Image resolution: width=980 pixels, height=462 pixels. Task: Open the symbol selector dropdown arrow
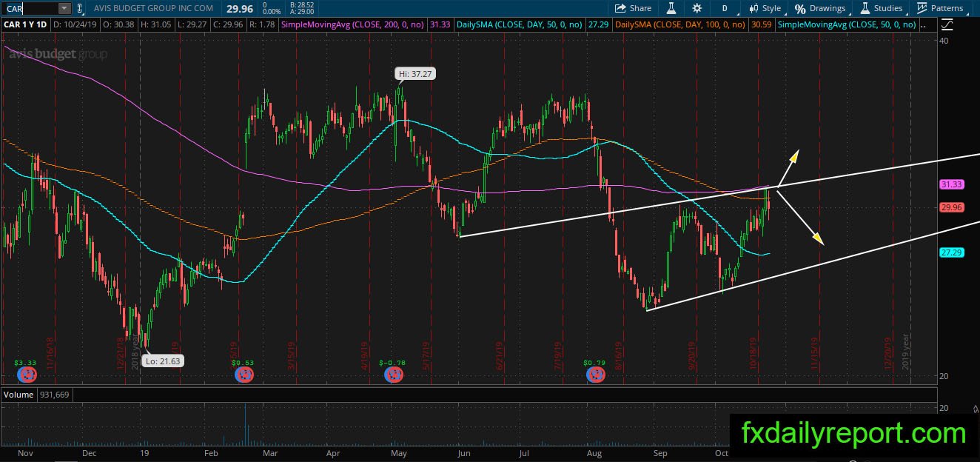coord(64,8)
